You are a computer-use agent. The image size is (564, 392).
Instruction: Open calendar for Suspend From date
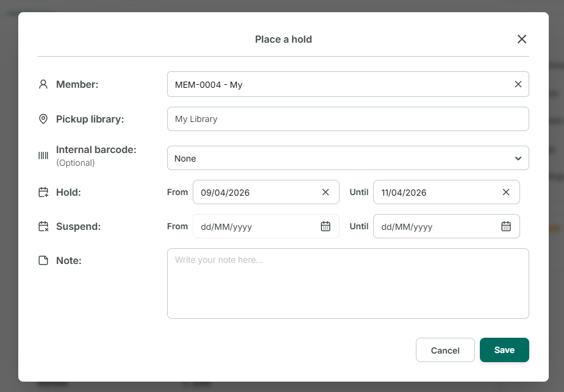326,226
